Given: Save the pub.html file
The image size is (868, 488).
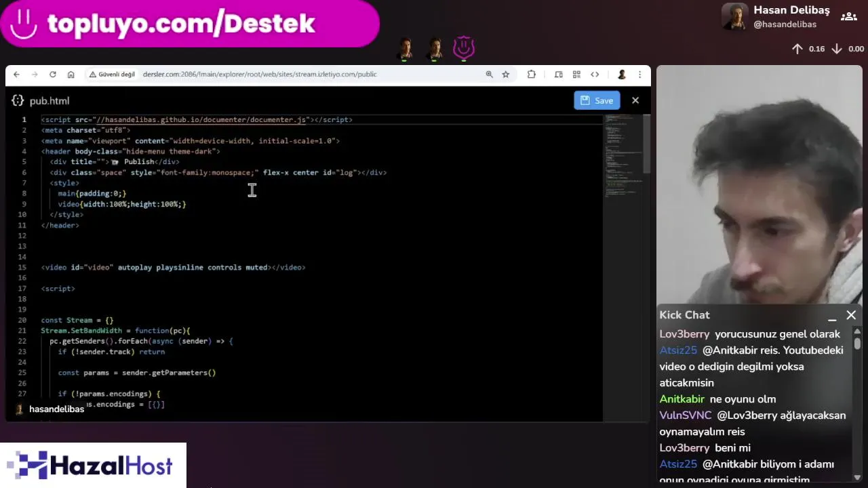Looking at the screenshot, I should pyautogui.click(x=597, y=100).
